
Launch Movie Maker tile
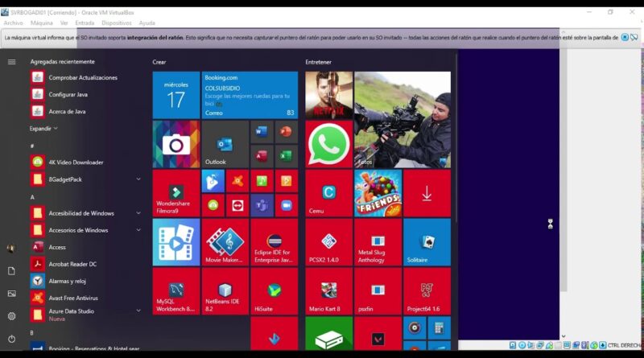pos(225,242)
